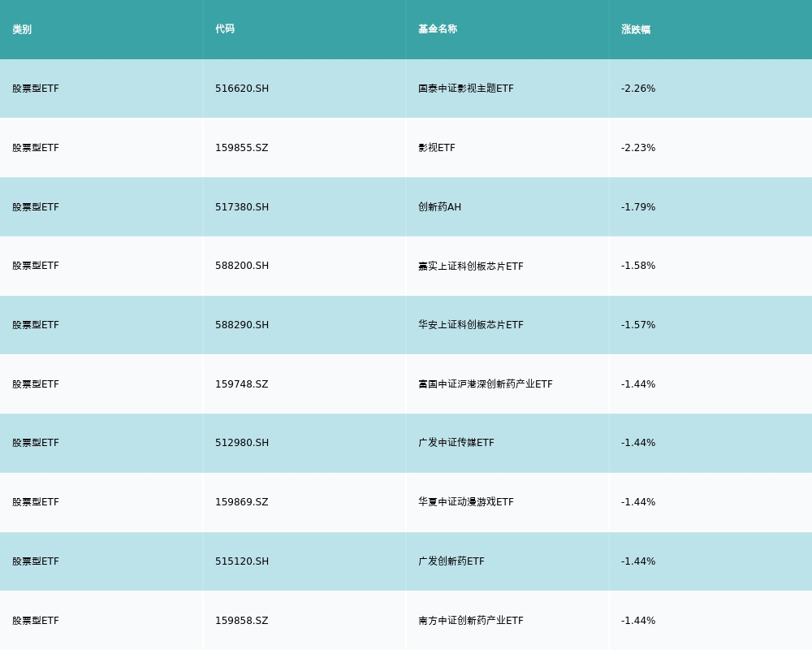Viewport: 812px width, 650px height.
Task: Click -1.44% in the 159869.SZ row
Action: (638, 502)
